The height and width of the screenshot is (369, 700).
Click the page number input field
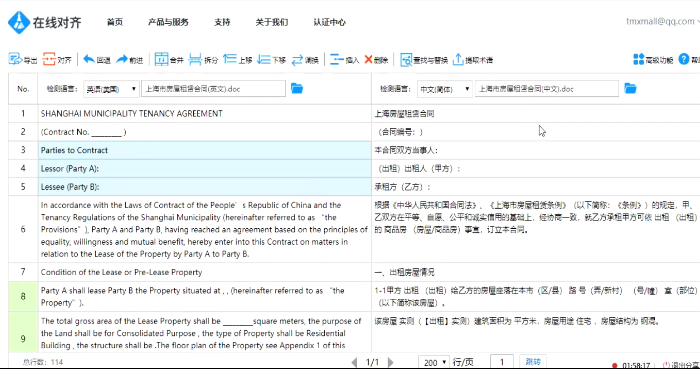pos(502,362)
